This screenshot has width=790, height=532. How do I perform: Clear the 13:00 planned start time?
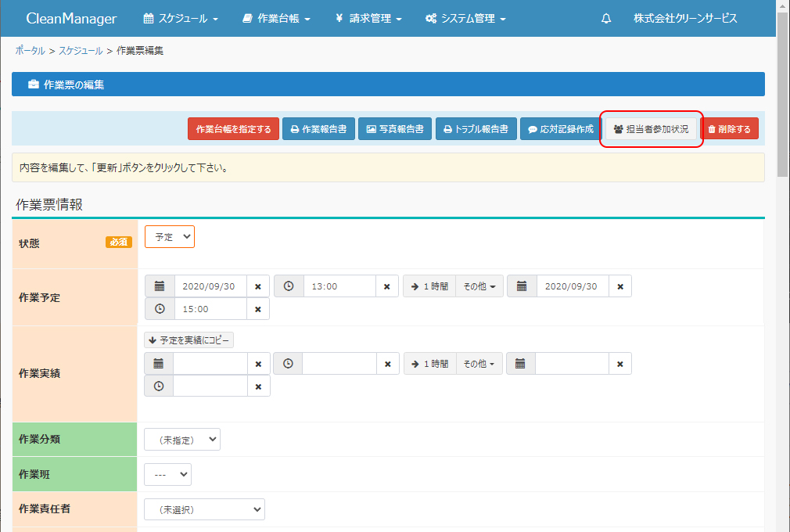click(386, 286)
